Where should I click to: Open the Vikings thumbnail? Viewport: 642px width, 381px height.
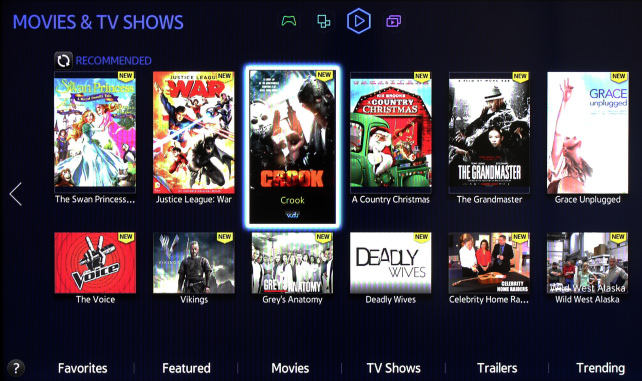point(194,263)
